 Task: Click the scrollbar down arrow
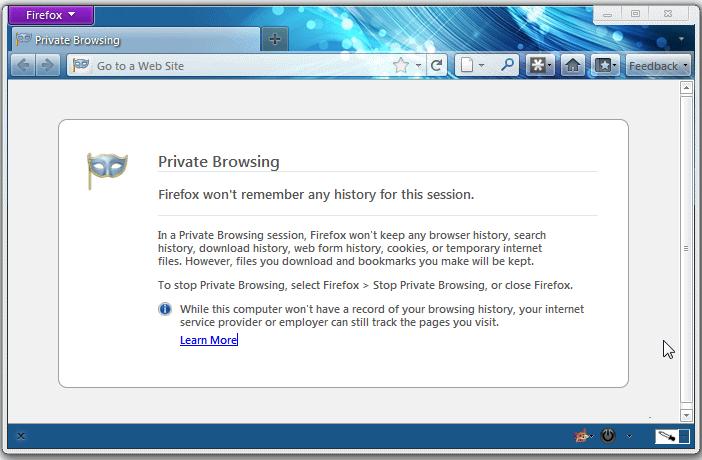coord(686,415)
